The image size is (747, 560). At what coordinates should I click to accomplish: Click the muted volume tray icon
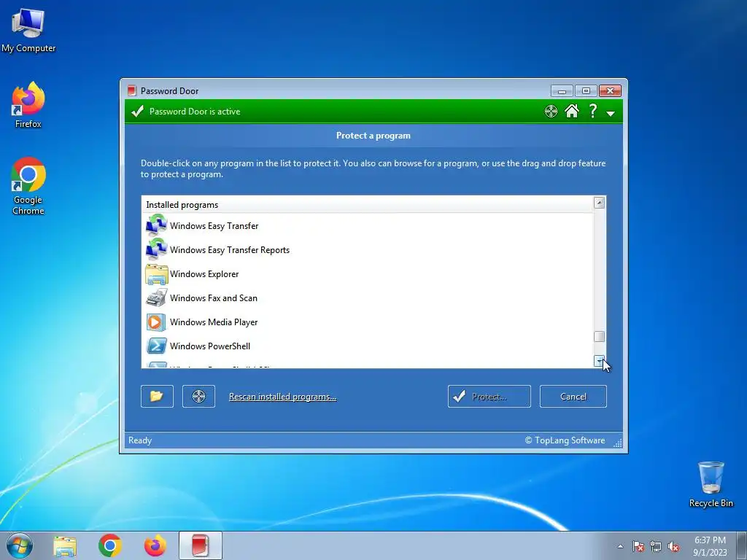coord(673,547)
